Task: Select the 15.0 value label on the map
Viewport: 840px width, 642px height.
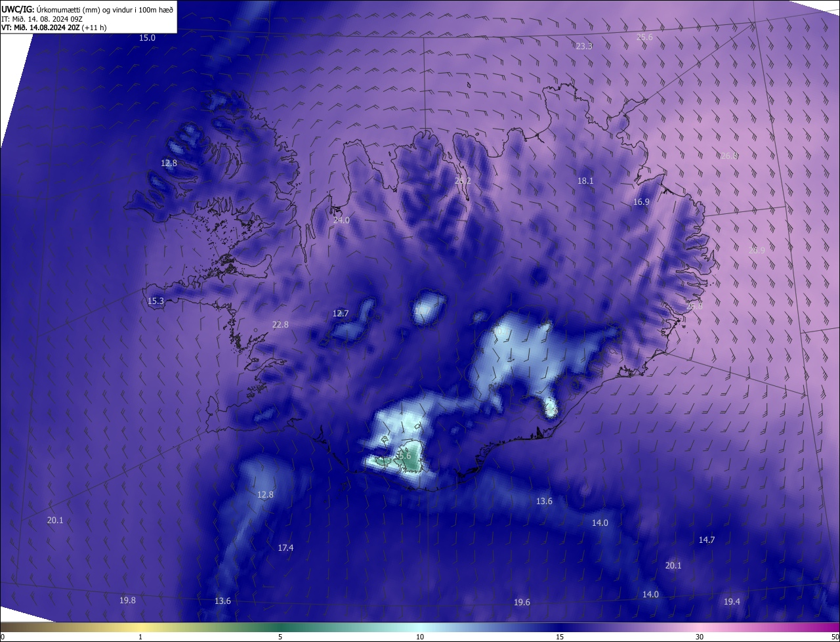Action: pos(147,38)
